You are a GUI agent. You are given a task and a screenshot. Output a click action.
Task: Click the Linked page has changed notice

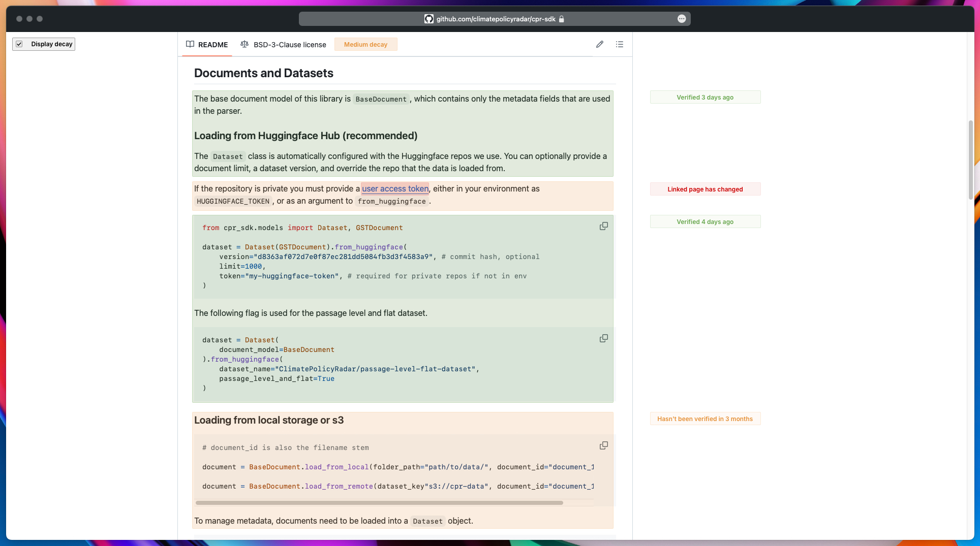705,189
